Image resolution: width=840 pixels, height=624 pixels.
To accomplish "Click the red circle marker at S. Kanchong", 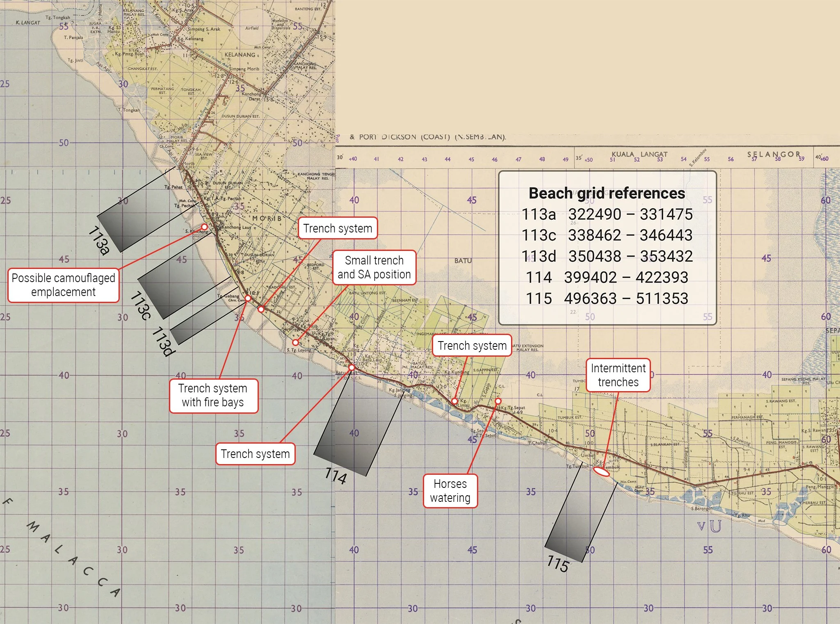I will [x=204, y=227].
